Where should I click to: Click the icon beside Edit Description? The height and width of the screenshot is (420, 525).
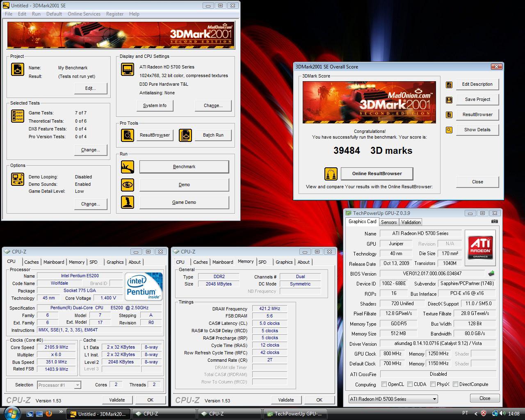[449, 85]
